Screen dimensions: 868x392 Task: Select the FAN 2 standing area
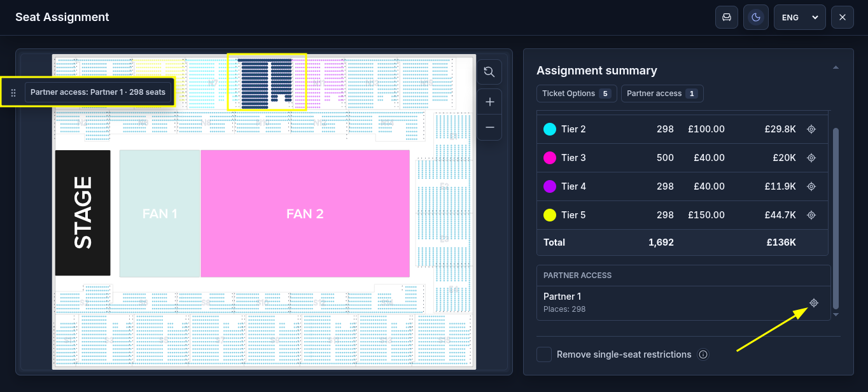pyautogui.click(x=305, y=214)
